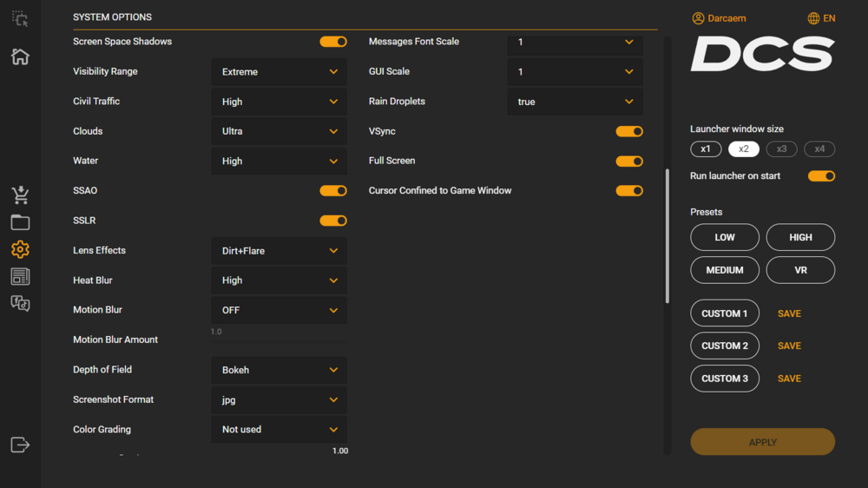This screenshot has width=868, height=488.
Task: Expand the Lens Effects dropdown
Action: coord(279,251)
